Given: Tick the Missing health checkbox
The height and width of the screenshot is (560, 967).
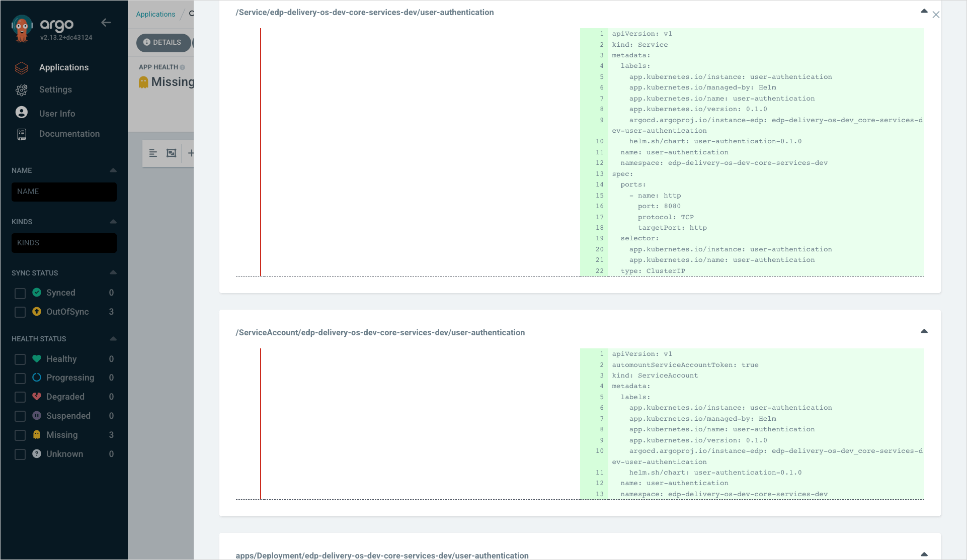Looking at the screenshot, I should coord(20,435).
